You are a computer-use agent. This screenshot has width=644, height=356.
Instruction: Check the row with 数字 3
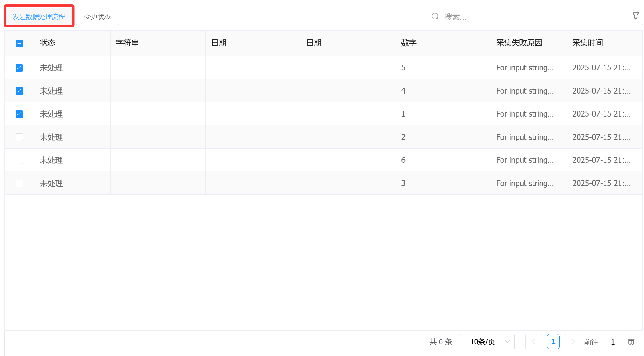19,183
